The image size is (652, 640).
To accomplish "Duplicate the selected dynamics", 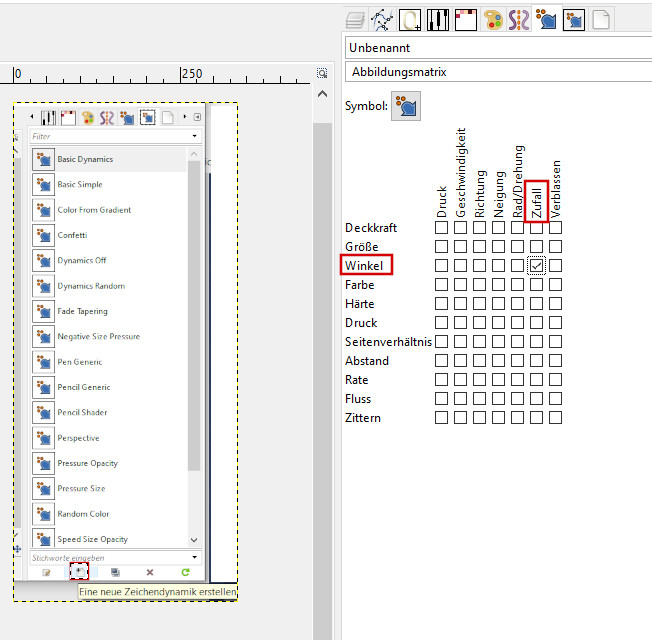I will click(115, 572).
